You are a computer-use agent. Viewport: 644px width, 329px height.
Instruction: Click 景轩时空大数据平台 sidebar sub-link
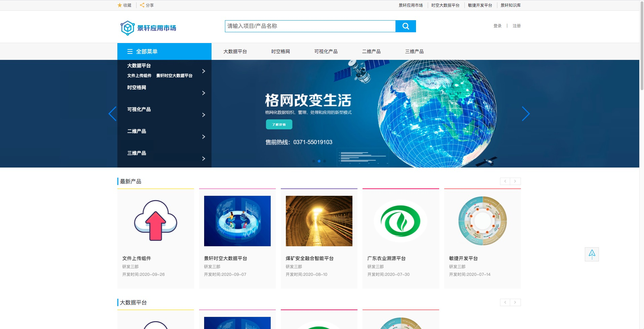174,76
